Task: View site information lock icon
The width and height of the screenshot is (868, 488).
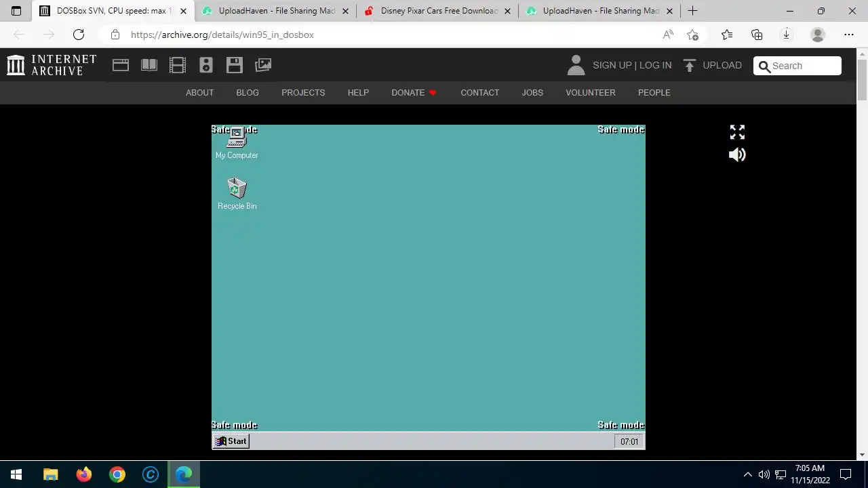Action: [115, 35]
